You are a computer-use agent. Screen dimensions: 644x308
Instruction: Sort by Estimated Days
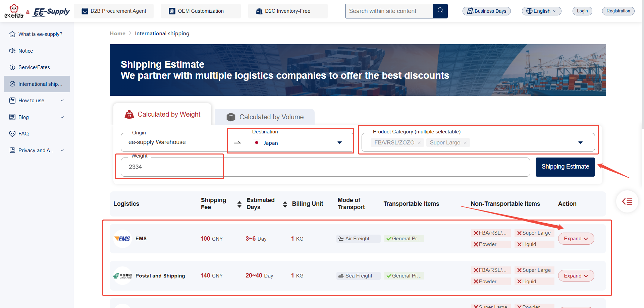coord(285,204)
